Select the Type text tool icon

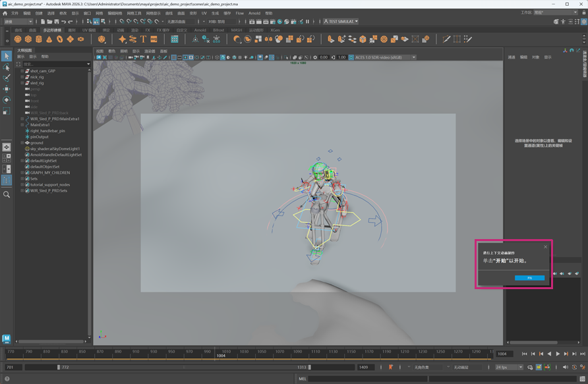[143, 40]
